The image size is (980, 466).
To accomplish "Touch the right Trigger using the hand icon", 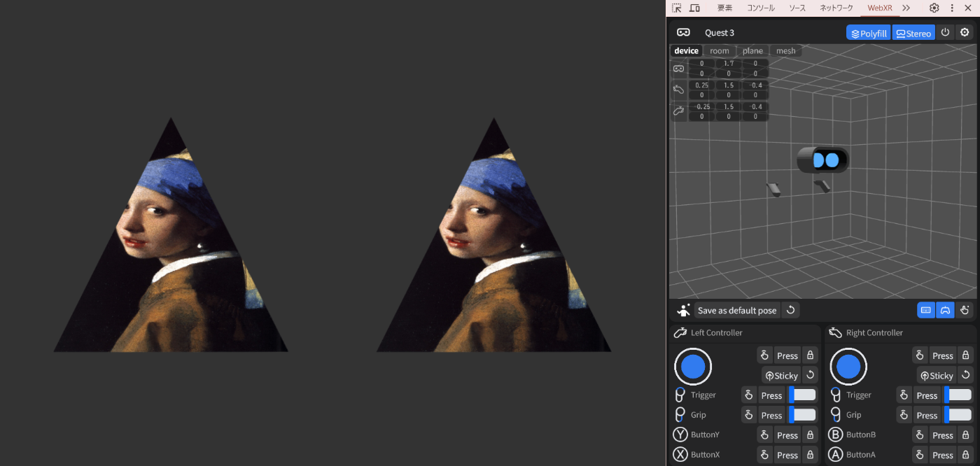I will click(x=904, y=395).
